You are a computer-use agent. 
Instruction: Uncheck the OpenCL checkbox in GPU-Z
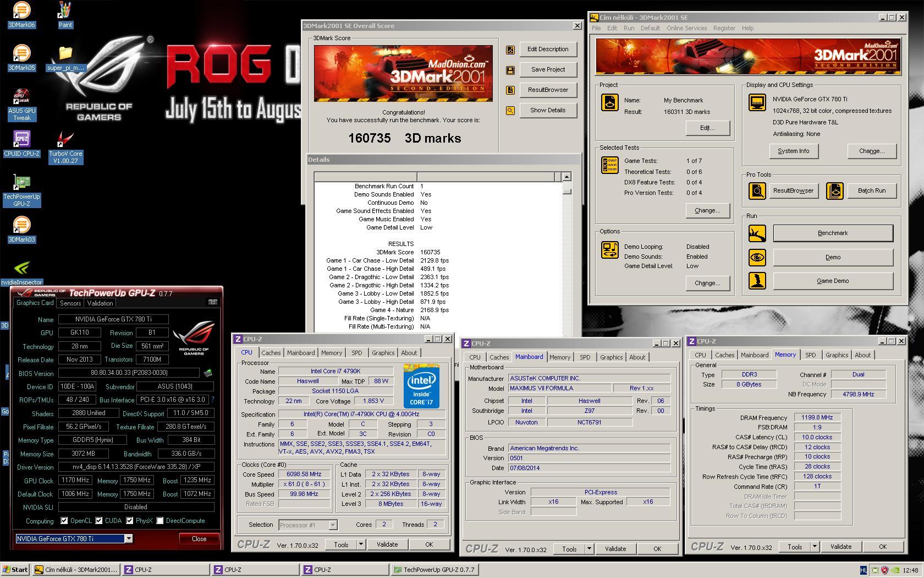point(64,521)
